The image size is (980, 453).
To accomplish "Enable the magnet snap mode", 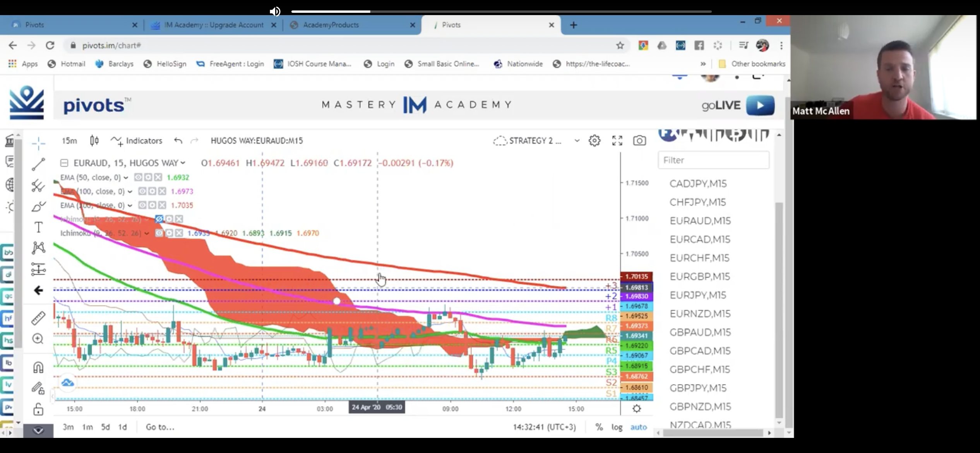I will [x=38, y=367].
